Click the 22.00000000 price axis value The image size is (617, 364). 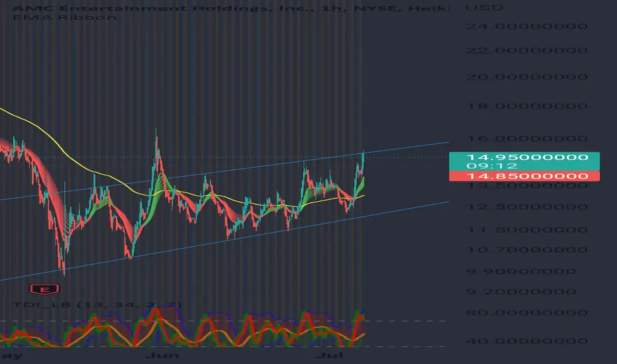[527, 50]
